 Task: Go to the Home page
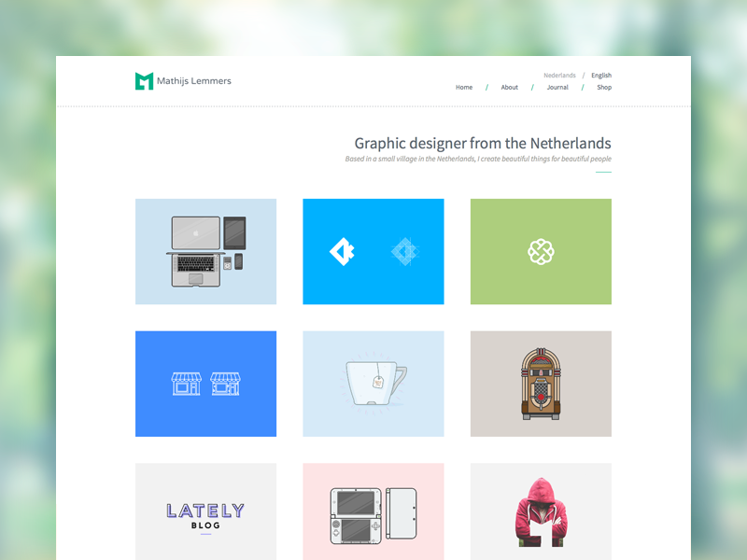coord(464,87)
